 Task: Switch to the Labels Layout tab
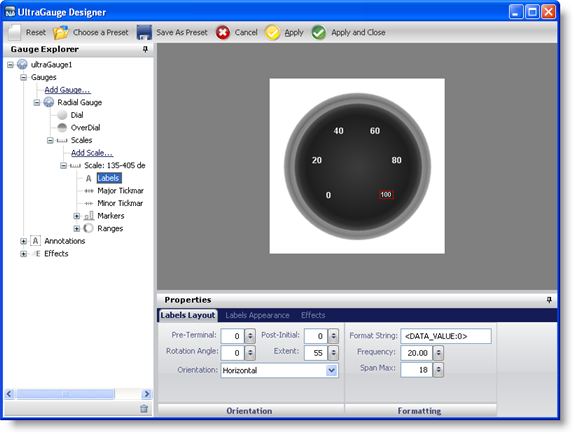pos(187,315)
